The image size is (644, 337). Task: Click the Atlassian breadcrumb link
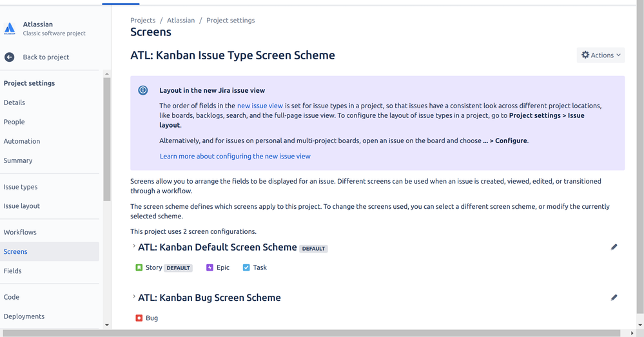[x=181, y=20]
